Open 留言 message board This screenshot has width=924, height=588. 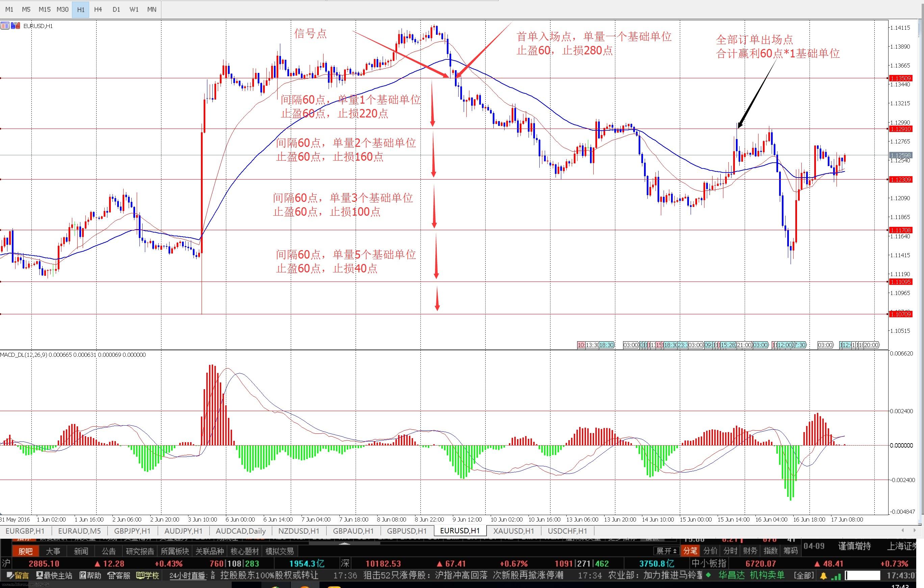coord(18,576)
